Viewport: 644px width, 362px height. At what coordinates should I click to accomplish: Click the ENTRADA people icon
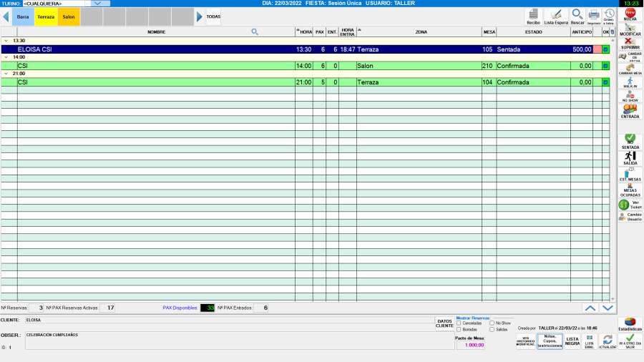click(x=630, y=111)
